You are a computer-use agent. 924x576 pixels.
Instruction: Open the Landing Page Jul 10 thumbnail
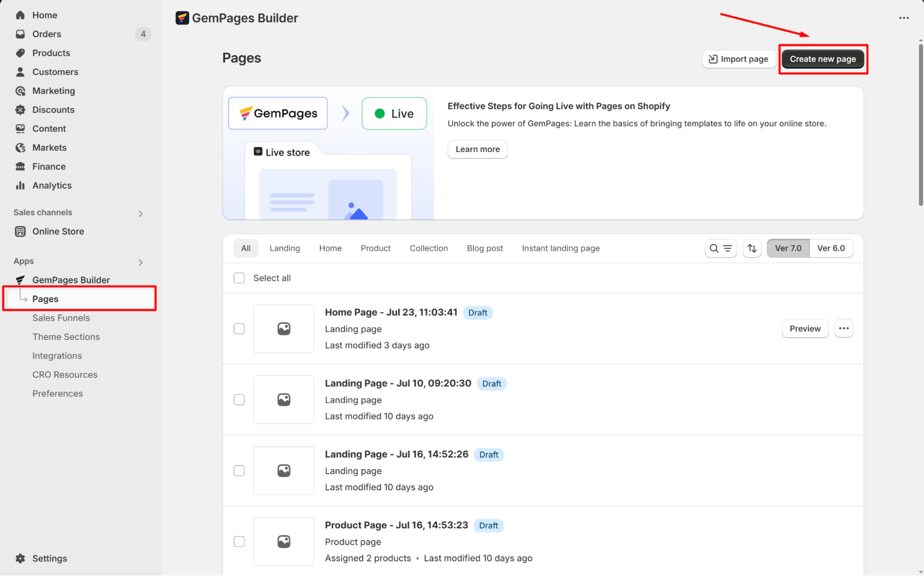coord(283,399)
